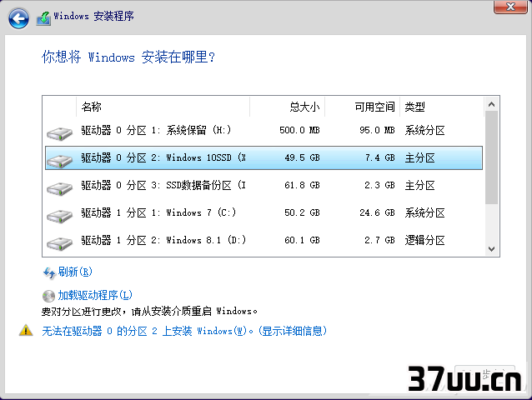Screen dimensions: 532x400
Task: Select row 驱动器 0 分区 2: Windows 10SSD
Action: coord(263,158)
